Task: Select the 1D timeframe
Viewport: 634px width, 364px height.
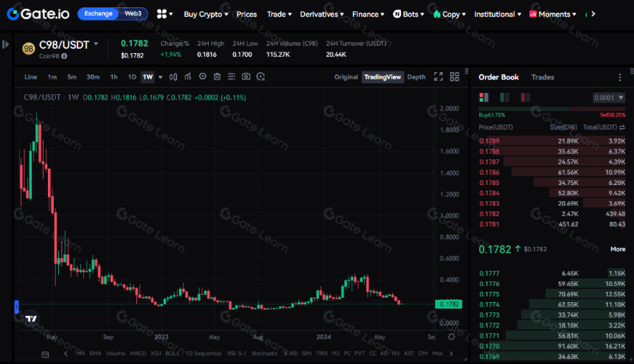Action: (132, 77)
